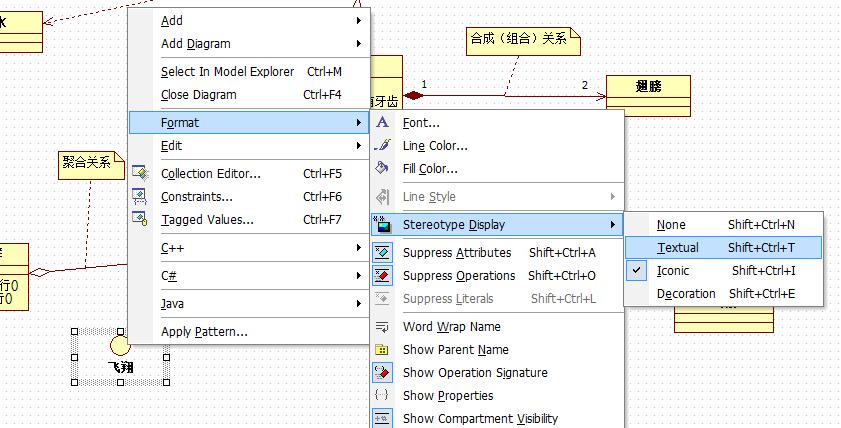Open Collection Editor entry
This screenshot has height=428, width=841.
point(249,173)
